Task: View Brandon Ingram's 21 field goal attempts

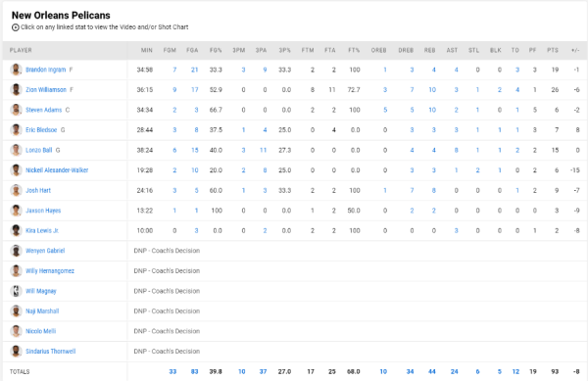Action: (x=194, y=70)
